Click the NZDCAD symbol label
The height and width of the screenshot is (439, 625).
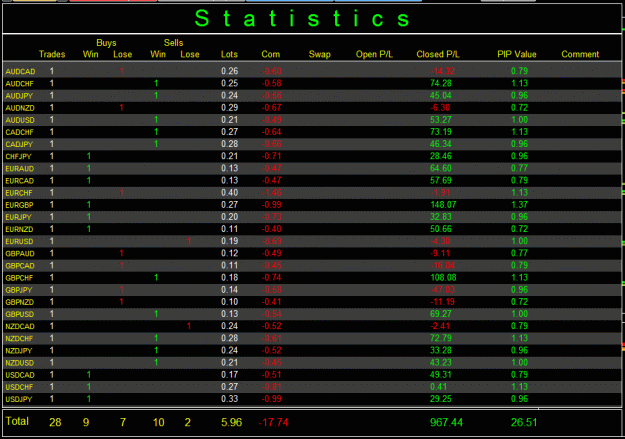20,327
